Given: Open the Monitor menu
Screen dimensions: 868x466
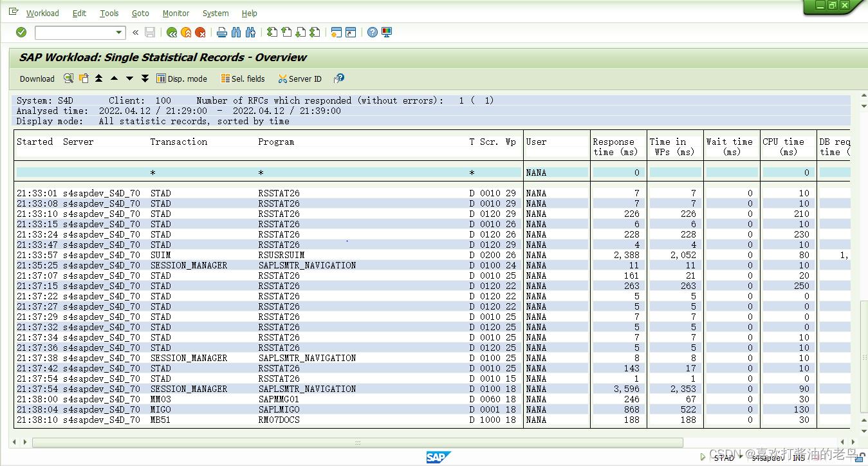Looking at the screenshot, I should pos(176,13).
